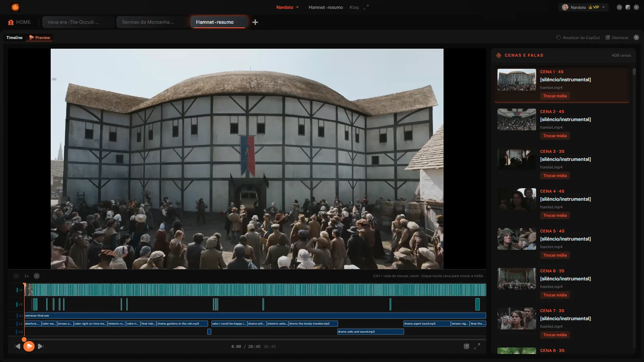Zoom in timeline with plus button
The width and height of the screenshot is (644, 362).
point(37,276)
